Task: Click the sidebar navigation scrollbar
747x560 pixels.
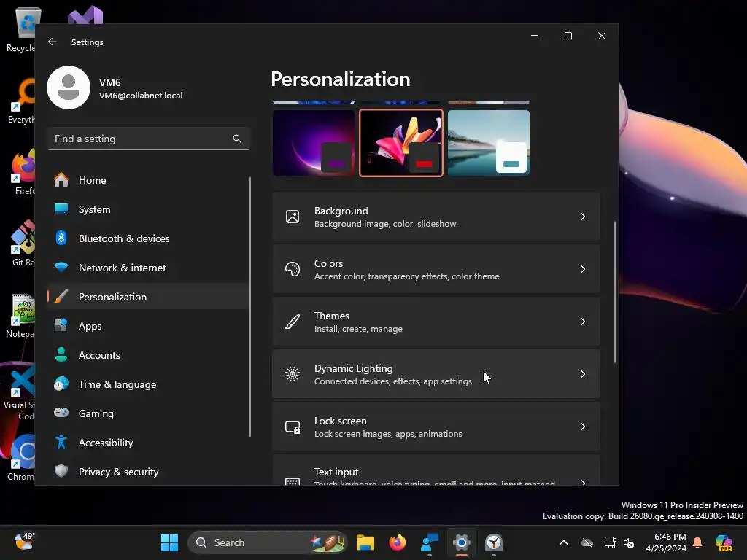Action: click(x=250, y=307)
